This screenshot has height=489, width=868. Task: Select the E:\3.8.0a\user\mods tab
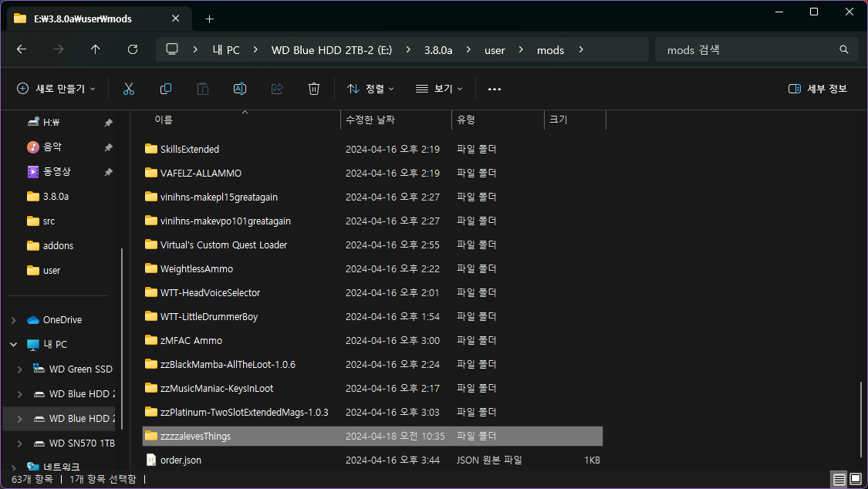pos(99,19)
